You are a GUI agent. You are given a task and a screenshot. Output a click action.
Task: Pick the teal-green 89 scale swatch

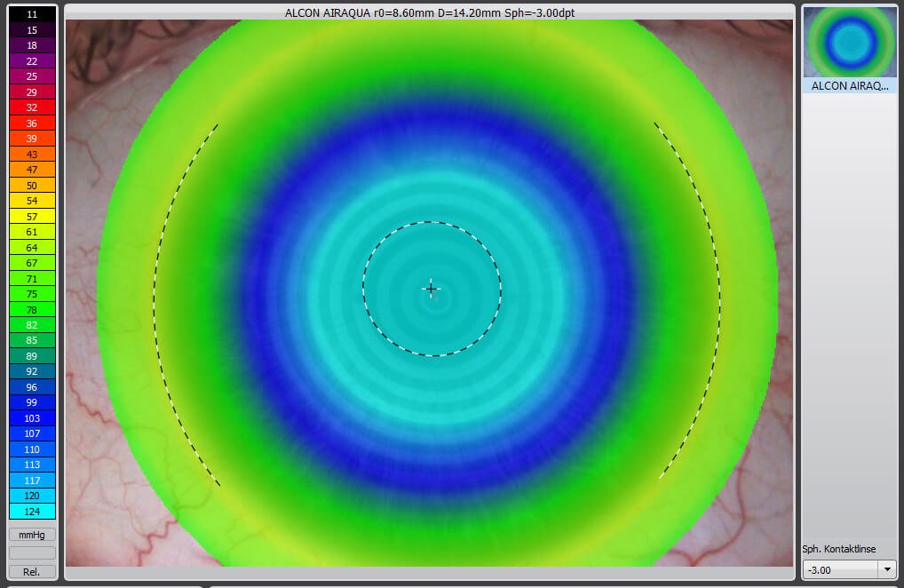(x=32, y=355)
